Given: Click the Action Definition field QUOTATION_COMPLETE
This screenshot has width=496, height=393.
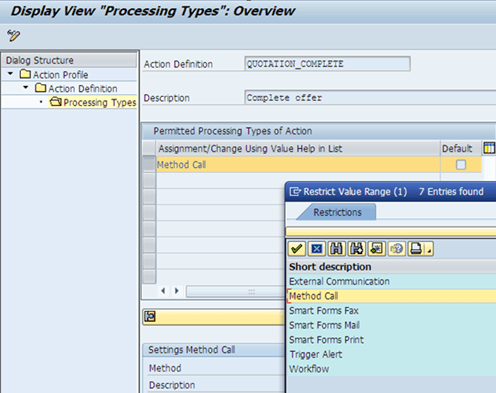Looking at the screenshot, I should [327, 64].
